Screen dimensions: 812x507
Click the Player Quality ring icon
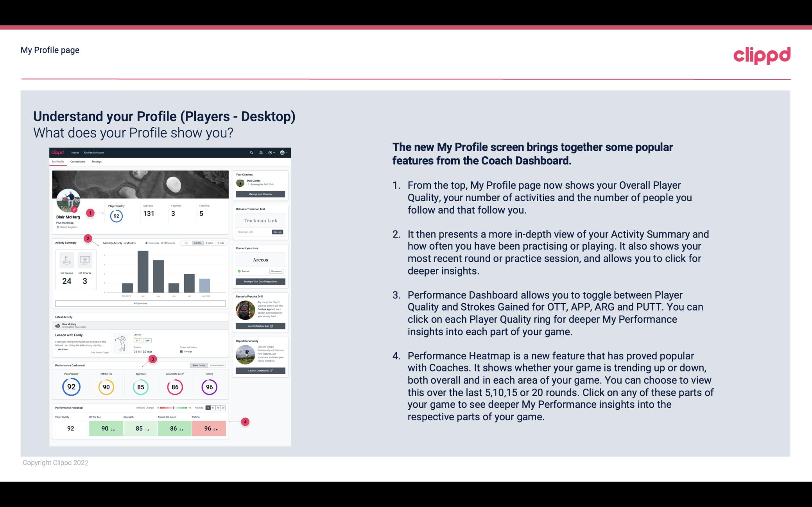coord(71,387)
